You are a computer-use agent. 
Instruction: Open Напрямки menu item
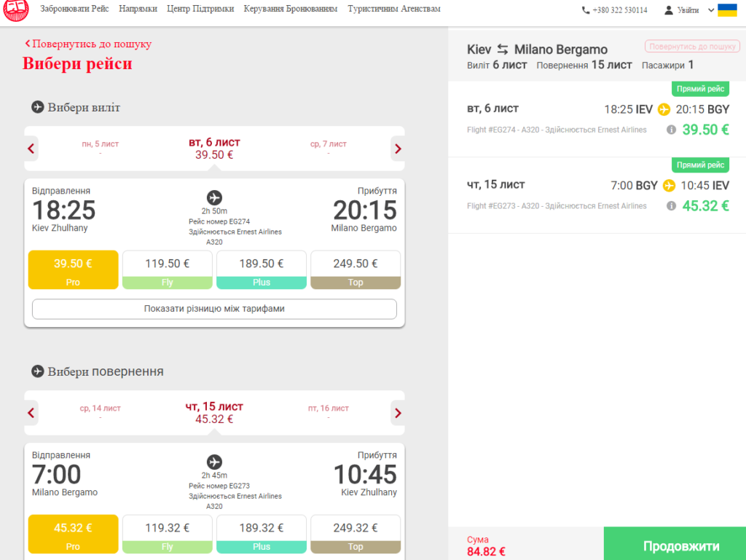(138, 9)
